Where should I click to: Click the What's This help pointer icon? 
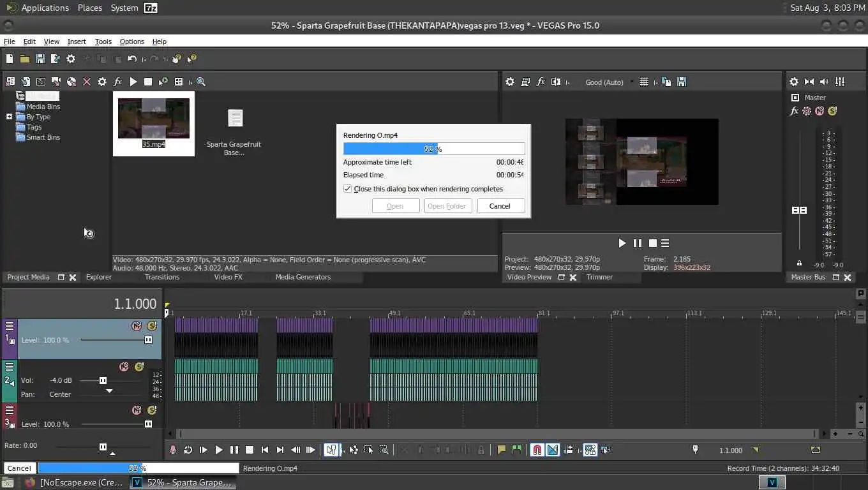pyautogui.click(x=191, y=59)
